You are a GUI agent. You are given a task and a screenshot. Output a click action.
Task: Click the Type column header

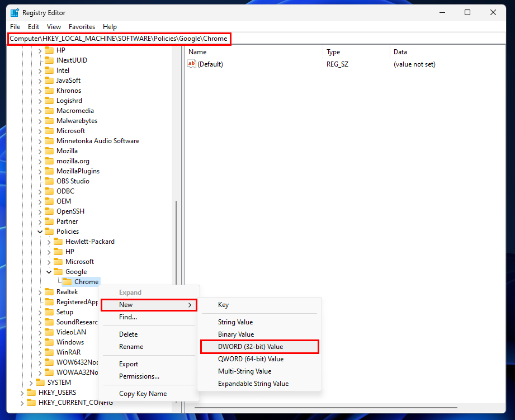(357, 52)
